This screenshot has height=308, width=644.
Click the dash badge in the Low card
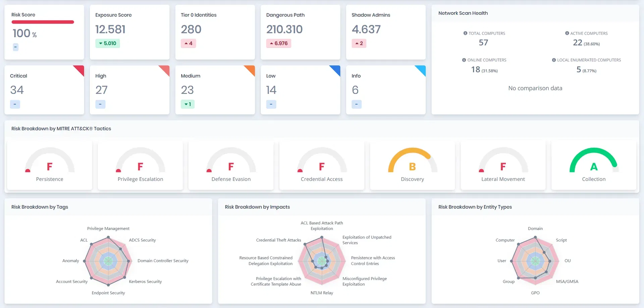271,104
